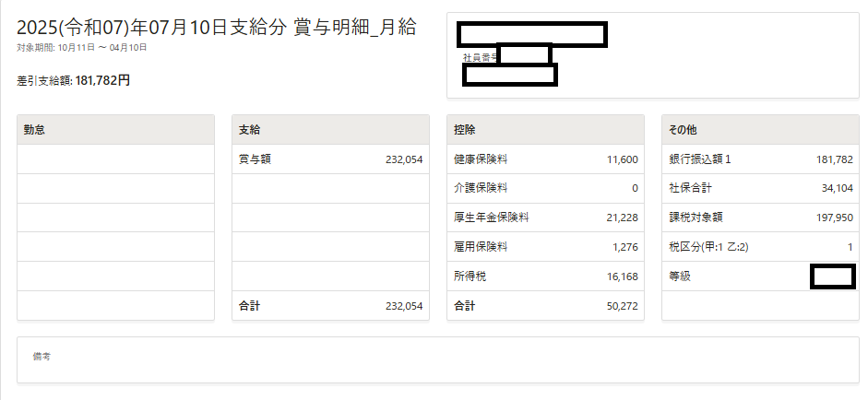Click the 課税対象額 row label
The image size is (868, 400).
696,218
